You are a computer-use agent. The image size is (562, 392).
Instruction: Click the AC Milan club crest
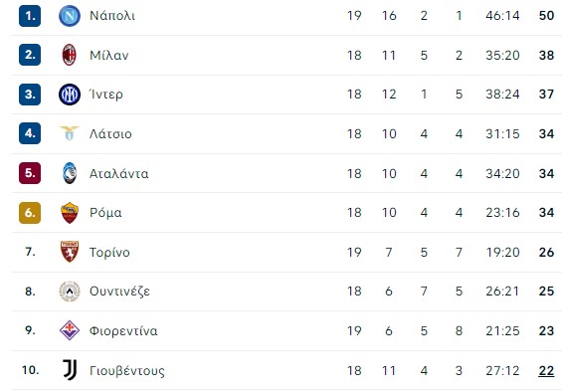[70, 55]
